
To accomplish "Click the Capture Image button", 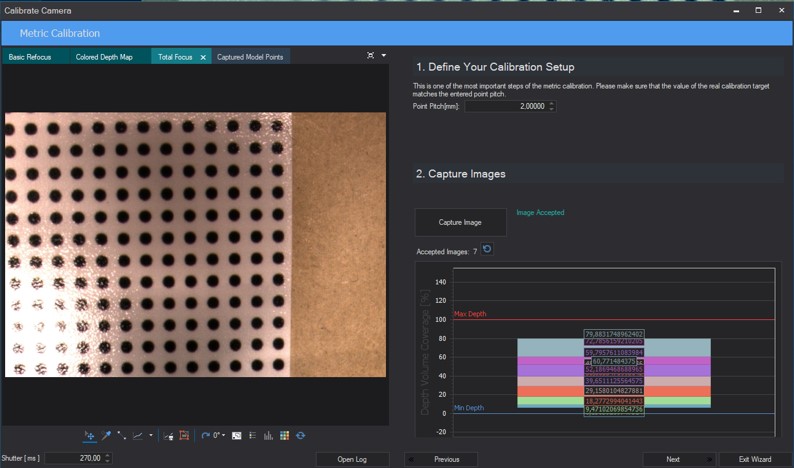I will pos(460,222).
